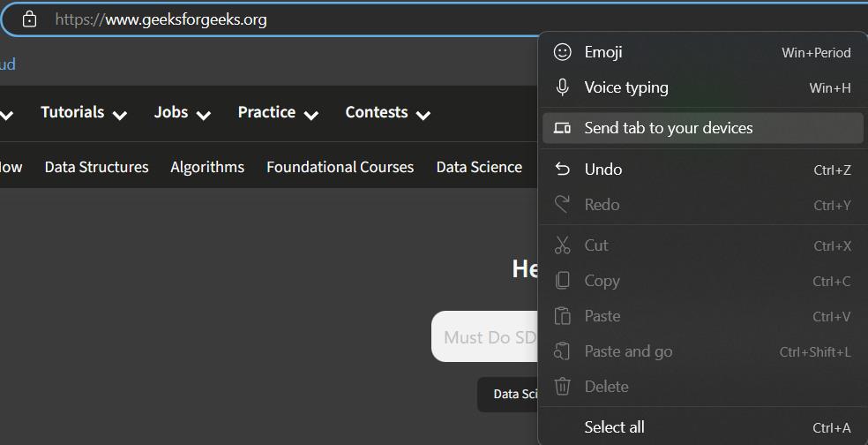Choose Select all from context menu
This screenshot has height=445, width=868.
coord(614,427)
